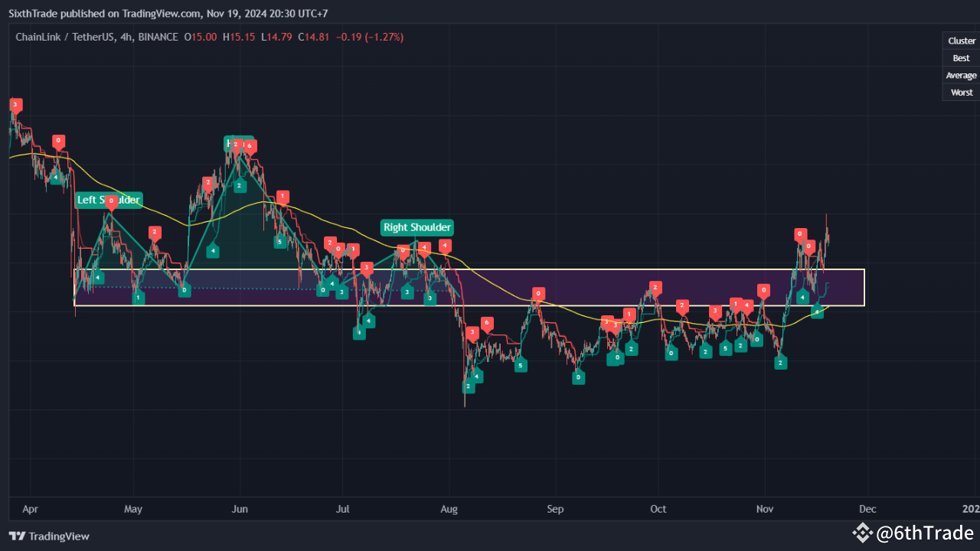
Task: Expand the Cluster options panel
Action: (x=961, y=40)
